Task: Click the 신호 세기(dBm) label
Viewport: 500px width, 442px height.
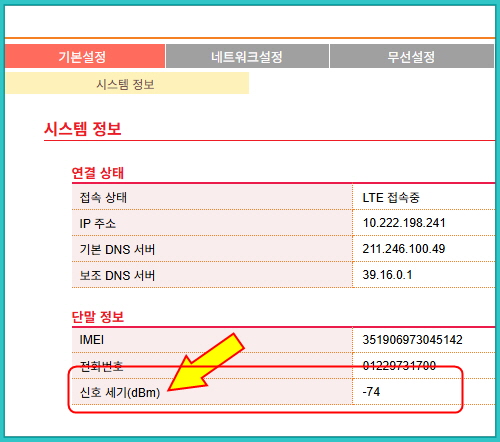Action: pyautogui.click(x=120, y=392)
